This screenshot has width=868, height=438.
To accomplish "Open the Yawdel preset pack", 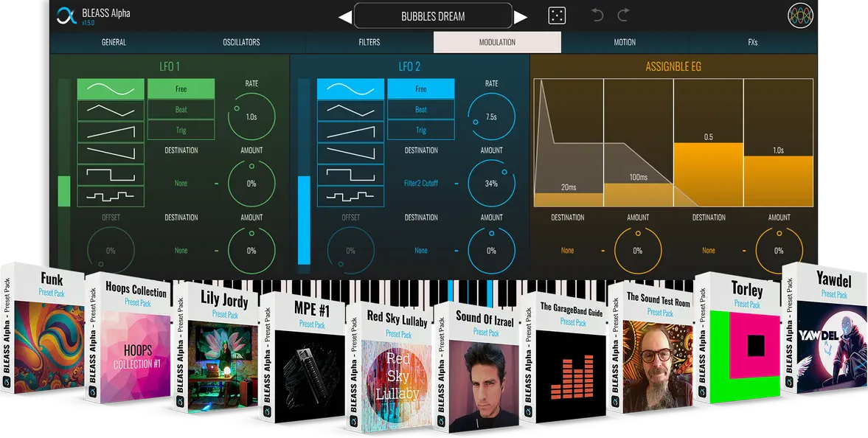I will click(824, 330).
